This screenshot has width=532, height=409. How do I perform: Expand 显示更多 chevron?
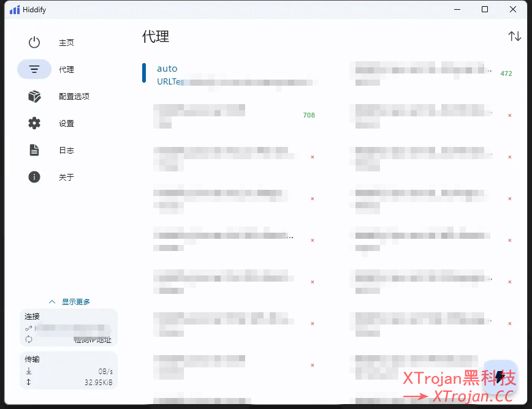(52, 302)
